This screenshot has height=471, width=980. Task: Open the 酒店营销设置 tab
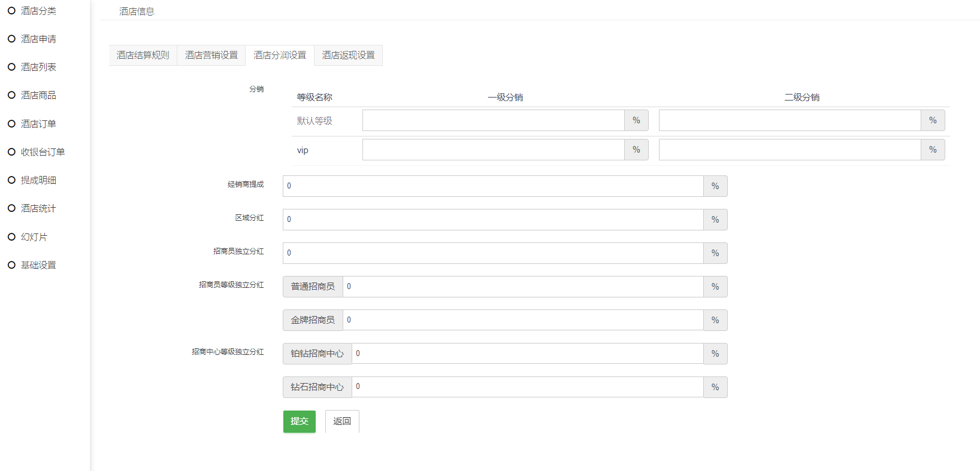[x=211, y=55]
